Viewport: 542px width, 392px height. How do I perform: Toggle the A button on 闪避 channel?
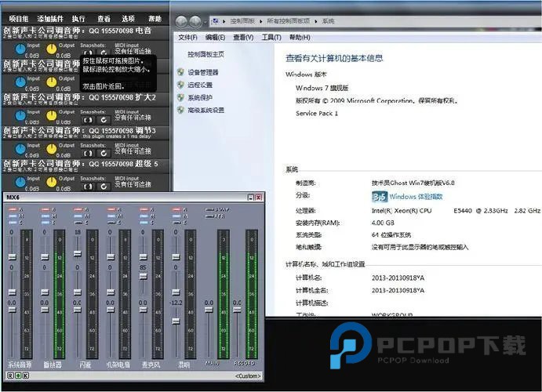(x=78, y=209)
